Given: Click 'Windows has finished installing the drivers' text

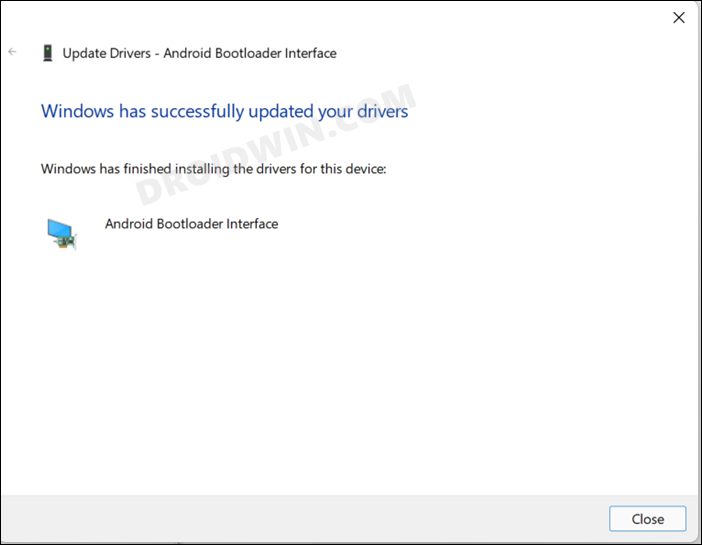Looking at the screenshot, I should (x=214, y=169).
